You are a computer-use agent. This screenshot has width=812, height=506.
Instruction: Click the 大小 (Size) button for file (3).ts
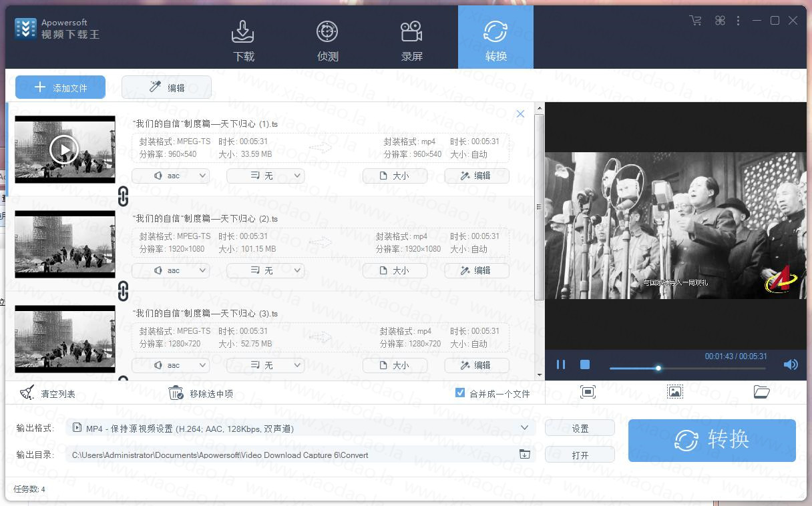(395, 365)
